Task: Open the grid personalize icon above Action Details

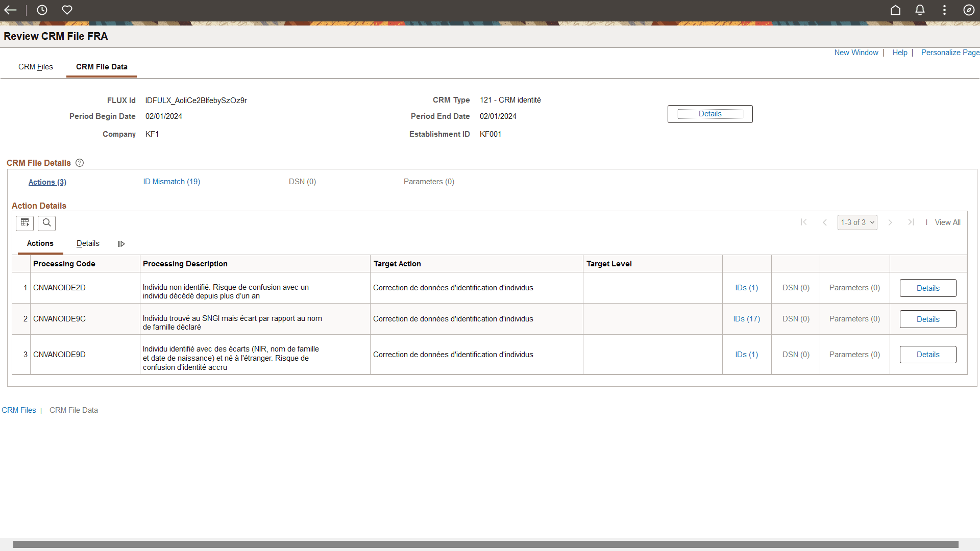Action: tap(24, 223)
